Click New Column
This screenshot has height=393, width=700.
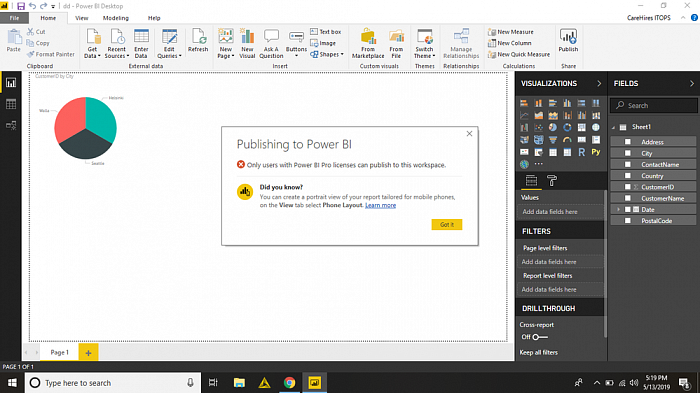coord(509,43)
